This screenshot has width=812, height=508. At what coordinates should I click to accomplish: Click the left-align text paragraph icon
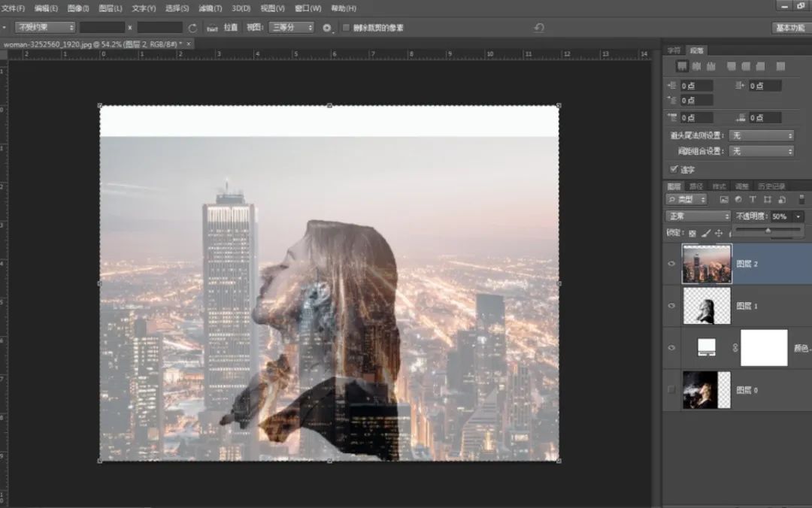click(682, 66)
